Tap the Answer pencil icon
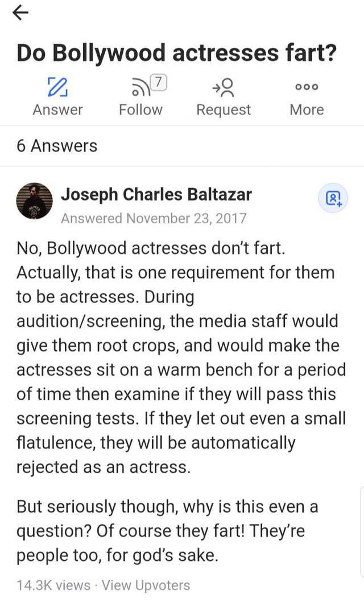364x603 pixels. click(57, 87)
